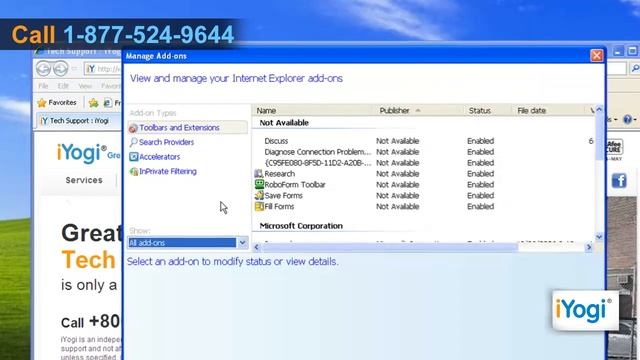This screenshot has height=360, width=640.
Task: Open Edit menu in Internet Explorer
Action: click(63, 86)
